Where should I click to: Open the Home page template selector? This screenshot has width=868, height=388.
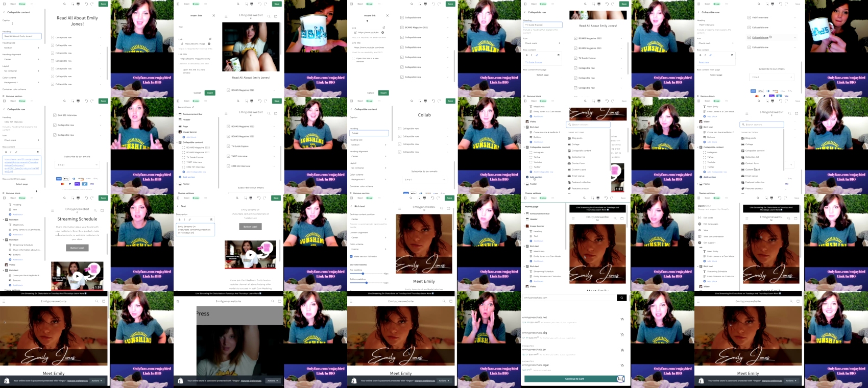click(532, 206)
